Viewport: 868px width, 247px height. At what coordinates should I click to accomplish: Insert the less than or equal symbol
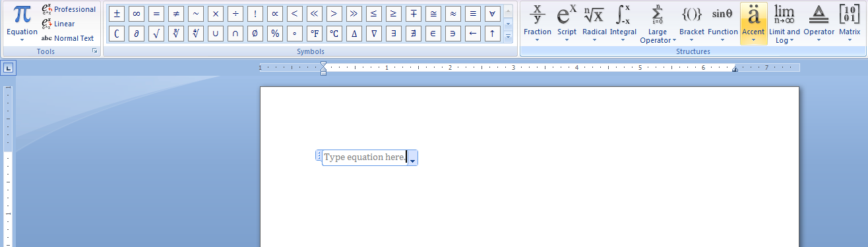[374, 13]
